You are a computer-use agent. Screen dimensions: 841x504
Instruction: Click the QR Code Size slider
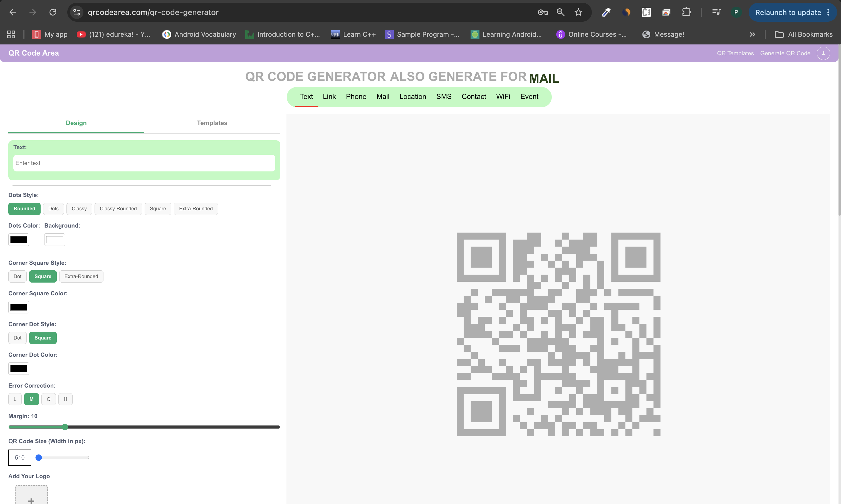point(62,458)
